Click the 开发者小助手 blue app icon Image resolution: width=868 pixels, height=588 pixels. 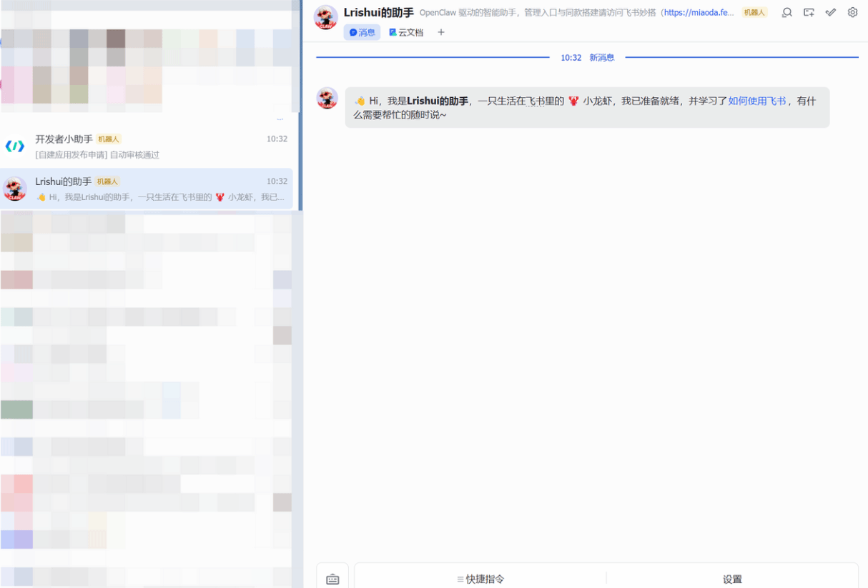[14, 146]
